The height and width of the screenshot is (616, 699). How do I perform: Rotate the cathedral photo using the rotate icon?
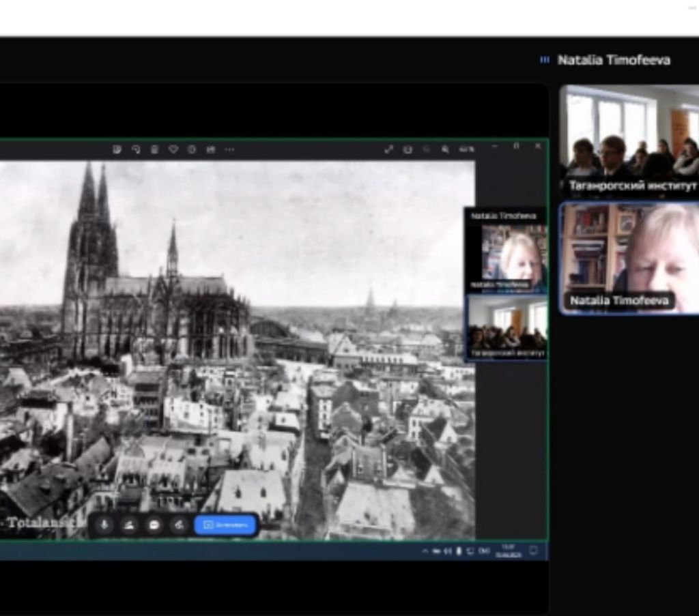tap(136, 149)
